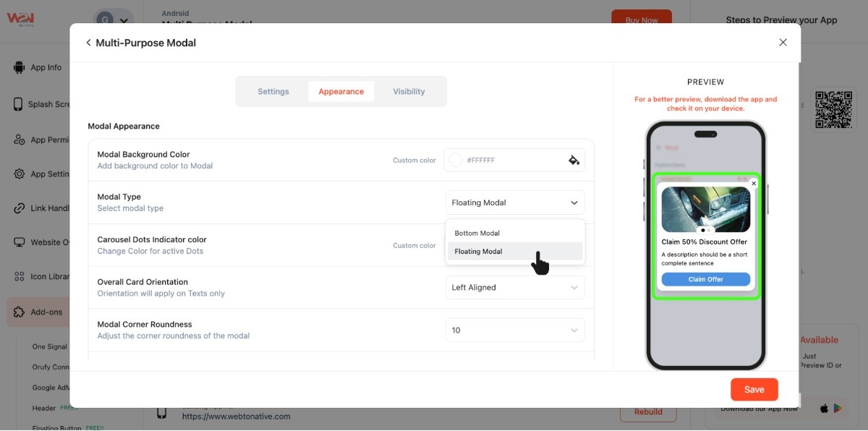The height and width of the screenshot is (431, 868).
Task: Switch to the Settings tab
Action: pyautogui.click(x=273, y=92)
